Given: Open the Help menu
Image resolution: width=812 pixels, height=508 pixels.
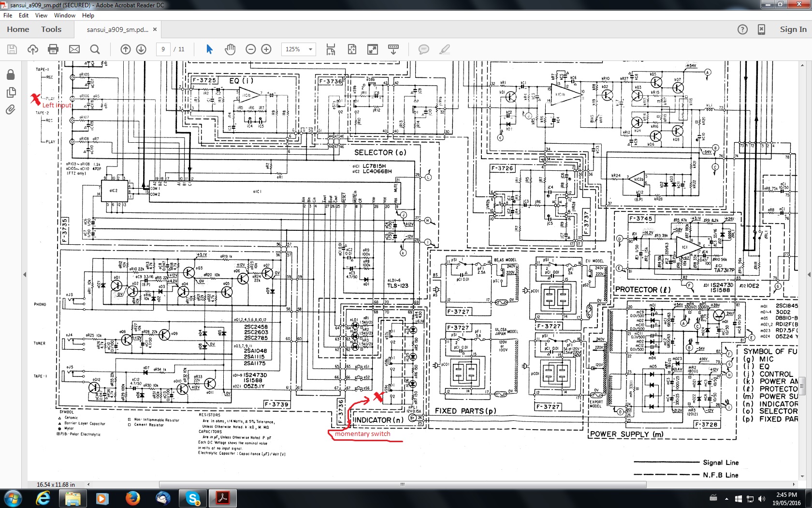Looking at the screenshot, I should (88, 15).
